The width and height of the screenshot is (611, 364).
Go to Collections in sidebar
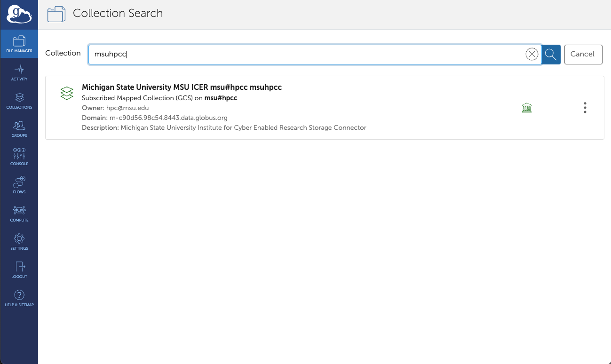coord(19,100)
